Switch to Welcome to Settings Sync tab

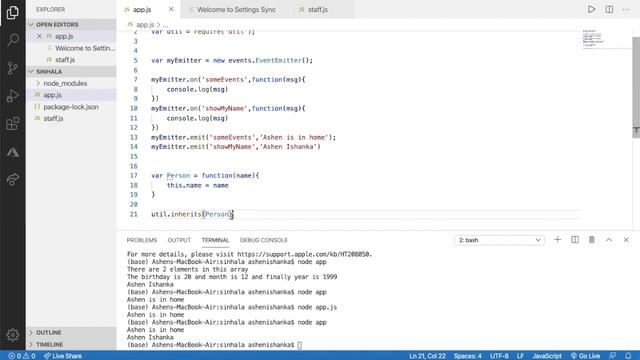(236, 9)
